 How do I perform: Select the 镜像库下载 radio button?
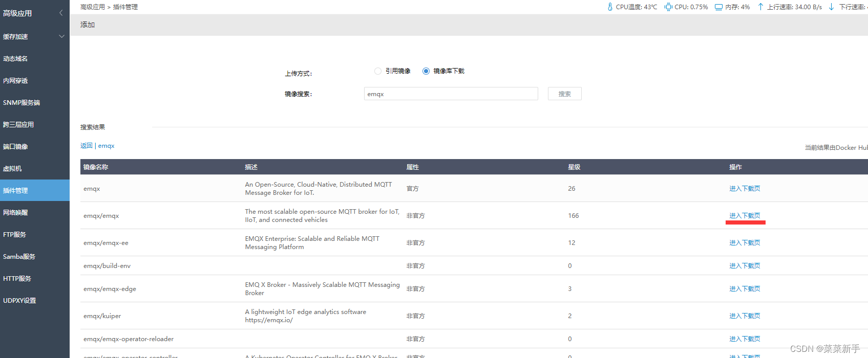pyautogui.click(x=426, y=71)
